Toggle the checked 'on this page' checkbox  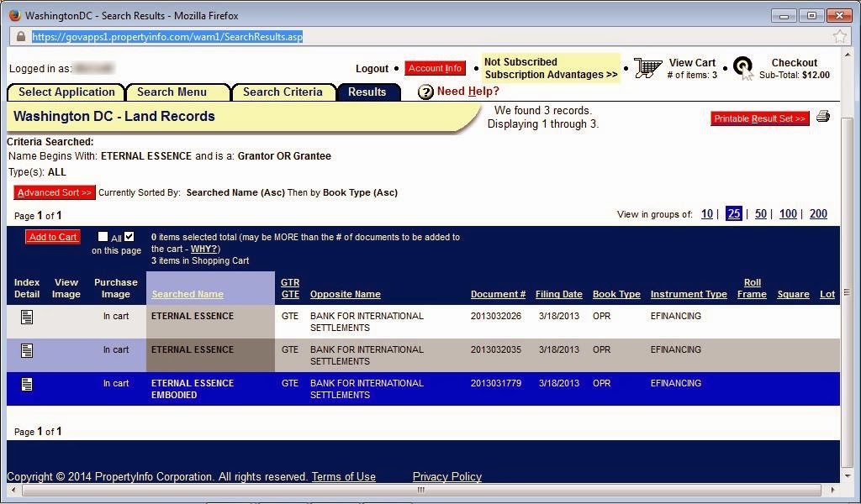point(129,236)
